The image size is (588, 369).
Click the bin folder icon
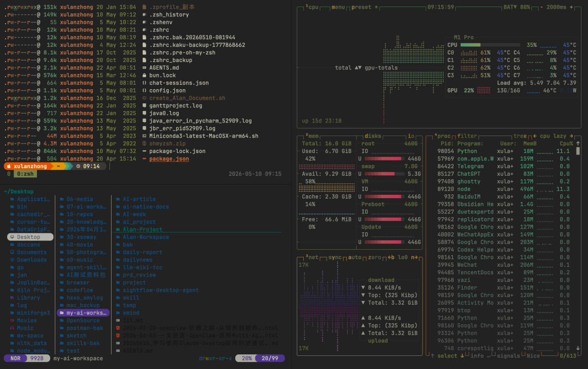(13, 207)
